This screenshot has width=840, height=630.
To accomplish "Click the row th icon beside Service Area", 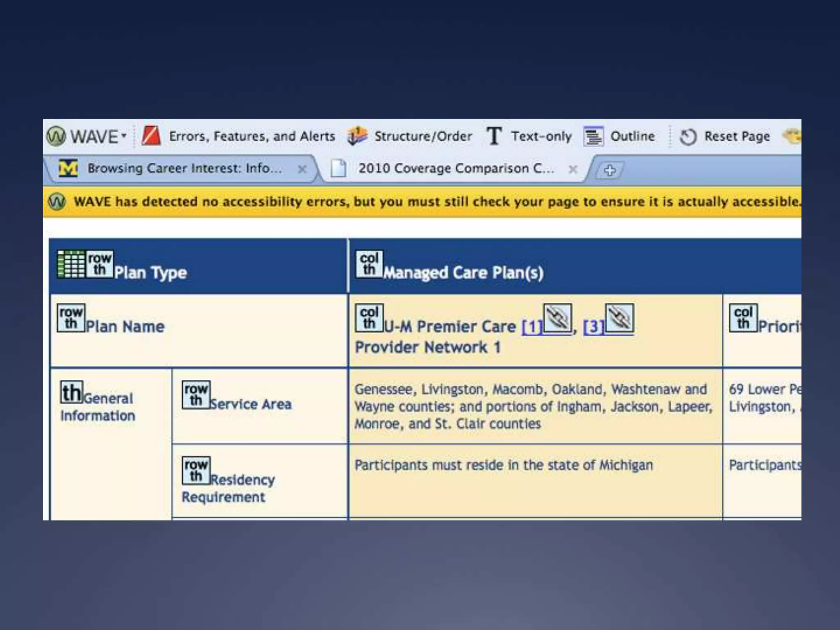I will [x=196, y=395].
